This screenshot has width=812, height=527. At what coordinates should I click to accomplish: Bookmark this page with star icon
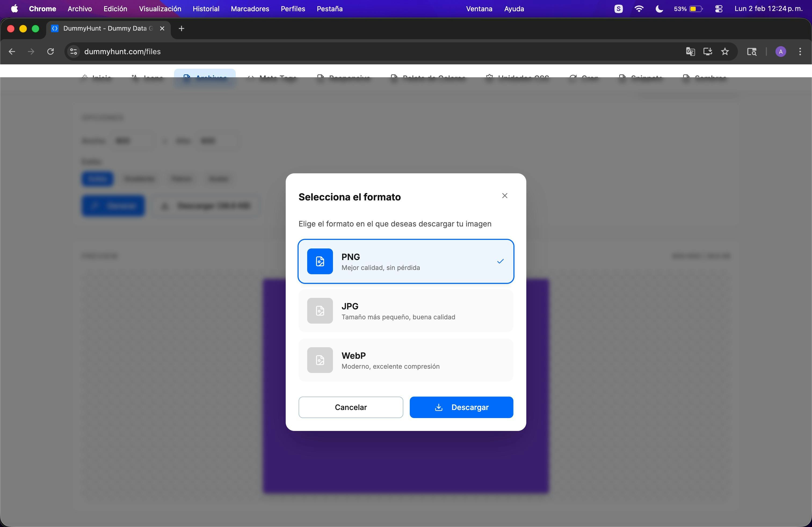tap(725, 52)
